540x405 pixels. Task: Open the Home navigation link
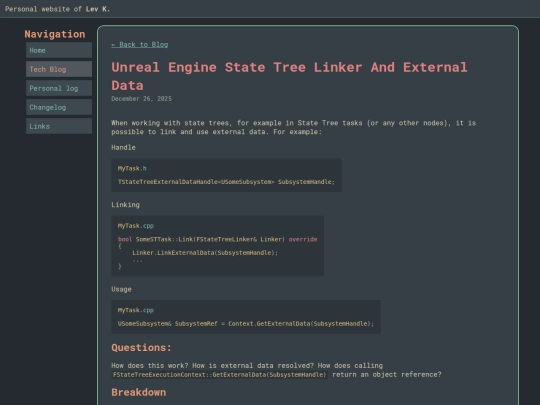tap(59, 50)
